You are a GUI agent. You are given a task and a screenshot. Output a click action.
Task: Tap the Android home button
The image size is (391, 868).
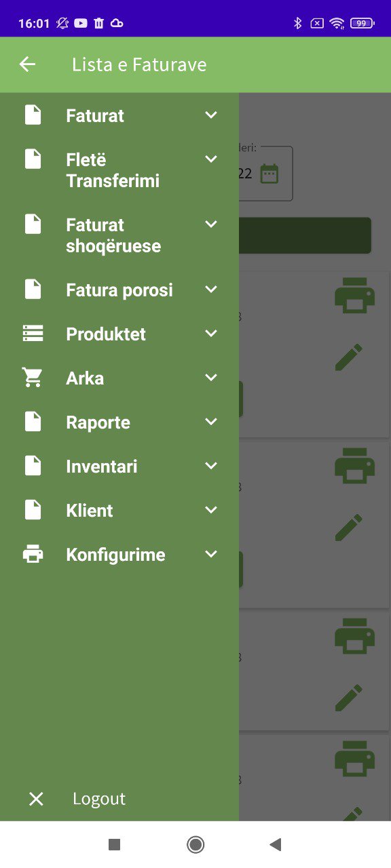click(x=195, y=844)
